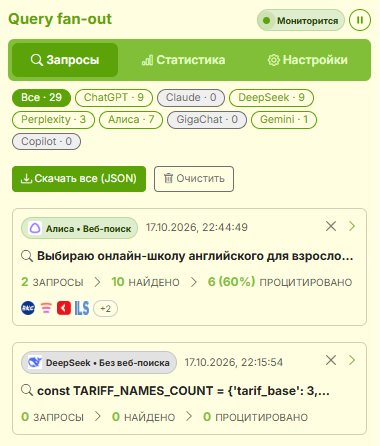Filter by GigaChat · 0
Image resolution: width=380 pixels, height=446 pixels.
tap(207, 120)
